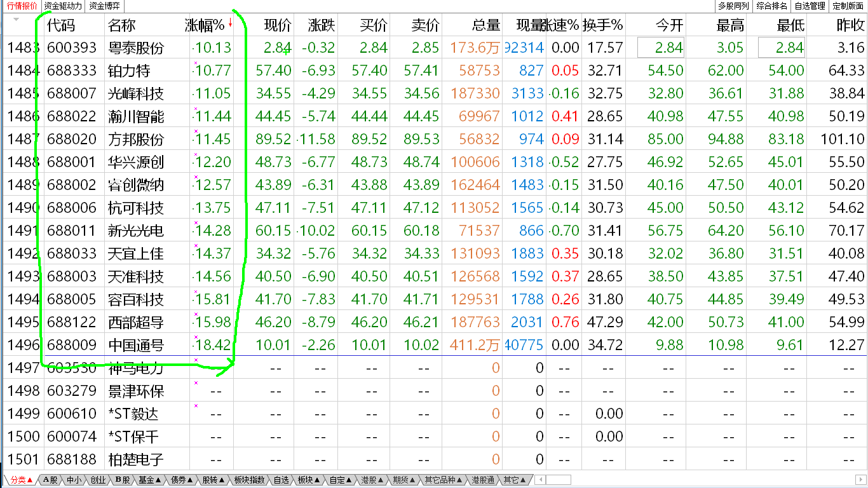Expand the 债券▲ bottom tab
Viewport: 868px width, 488px height.
click(182, 480)
